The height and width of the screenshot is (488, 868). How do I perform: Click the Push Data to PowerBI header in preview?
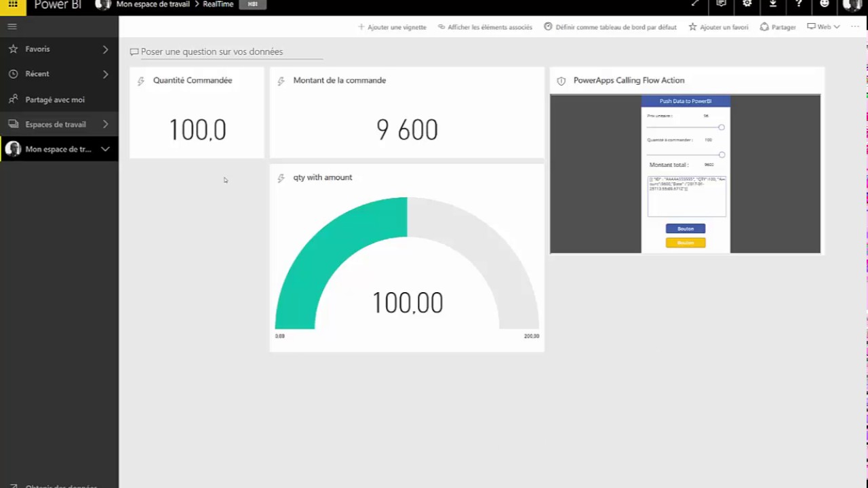point(686,101)
